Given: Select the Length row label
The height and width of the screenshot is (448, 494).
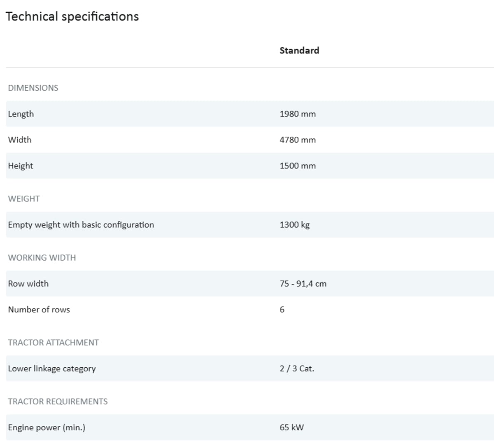Looking at the screenshot, I should coord(21,114).
